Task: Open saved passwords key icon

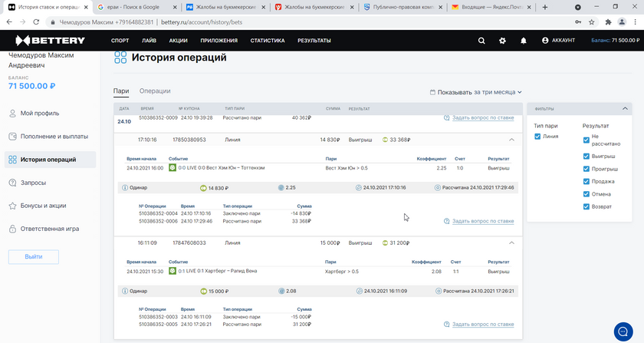Action: [x=578, y=22]
